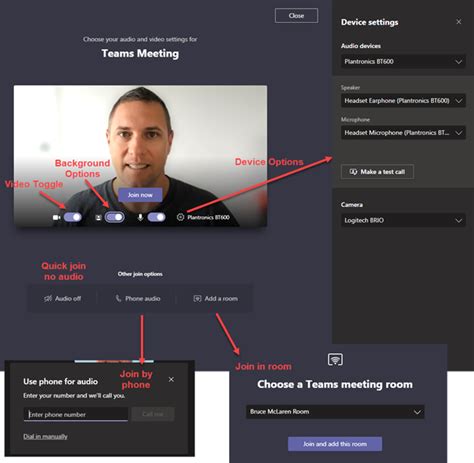This screenshot has height=463, width=474.
Task: Click the webcam video preview
Action: [140, 156]
